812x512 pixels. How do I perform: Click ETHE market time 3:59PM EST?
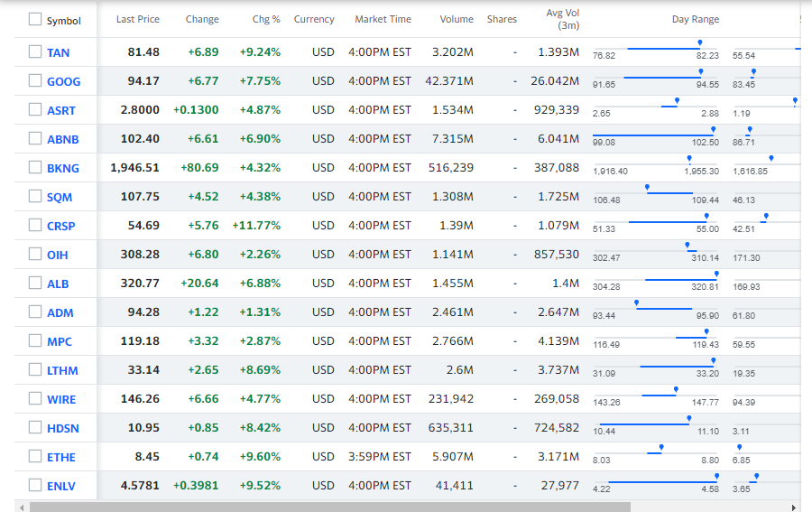[x=380, y=457]
